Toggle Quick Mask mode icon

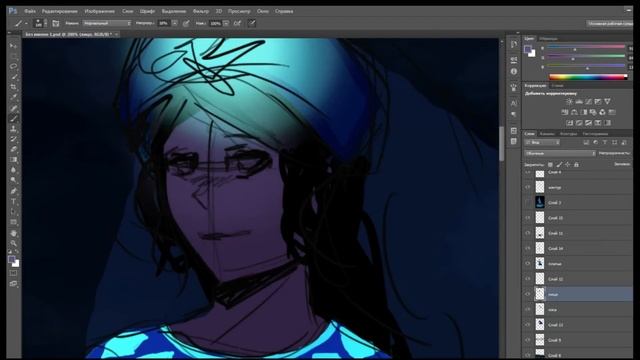tap(13, 273)
